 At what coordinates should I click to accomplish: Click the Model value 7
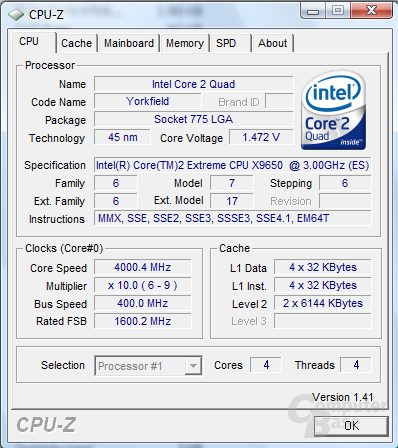(x=232, y=183)
